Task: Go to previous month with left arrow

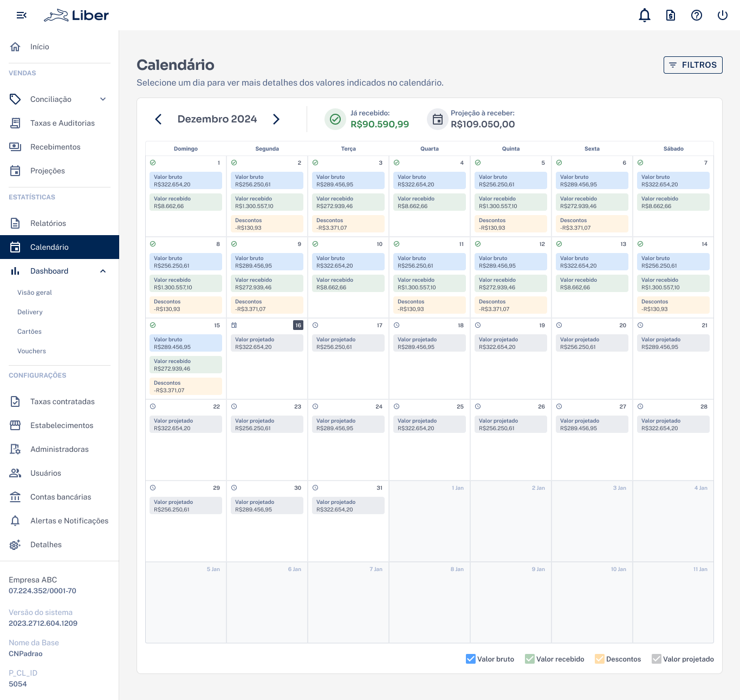Action: click(x=159, y=119)
